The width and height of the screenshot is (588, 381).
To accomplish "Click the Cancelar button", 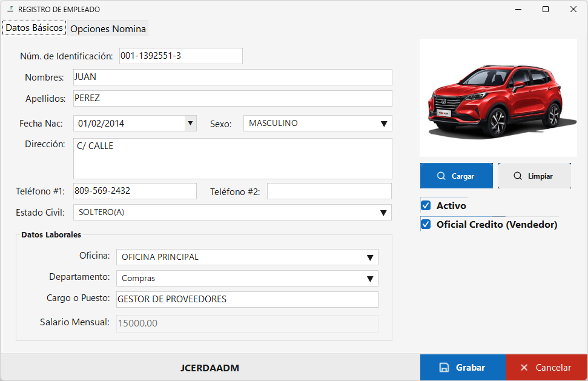I will pos(546,368).
